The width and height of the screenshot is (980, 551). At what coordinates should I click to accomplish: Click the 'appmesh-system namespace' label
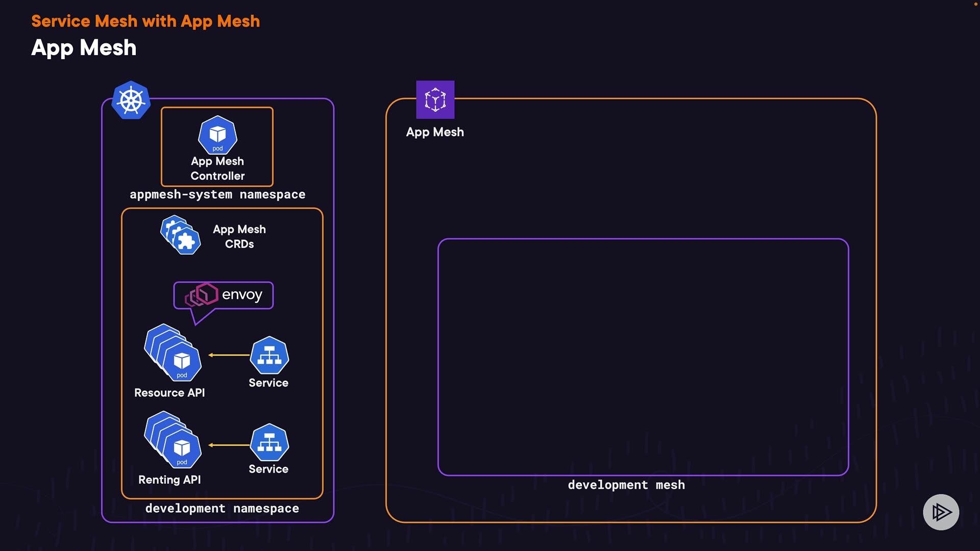217,194
